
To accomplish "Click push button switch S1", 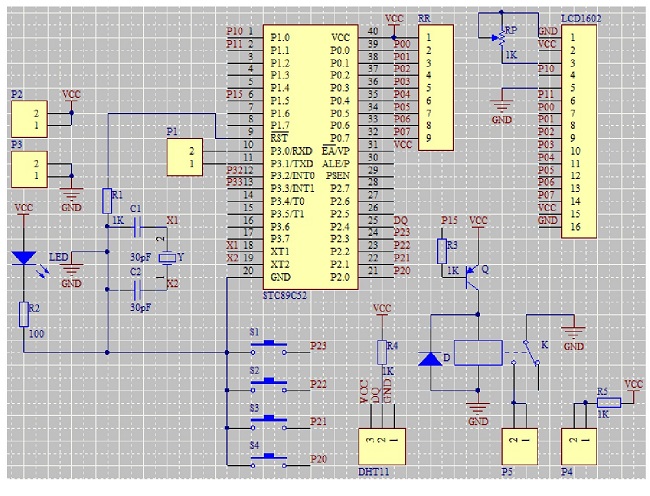I will 269,347.
